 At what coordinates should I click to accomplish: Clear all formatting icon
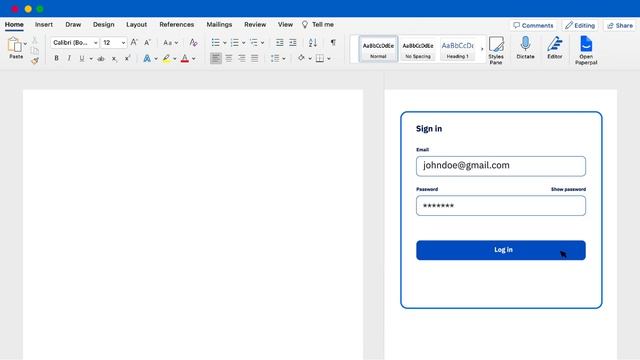point(193,42)
